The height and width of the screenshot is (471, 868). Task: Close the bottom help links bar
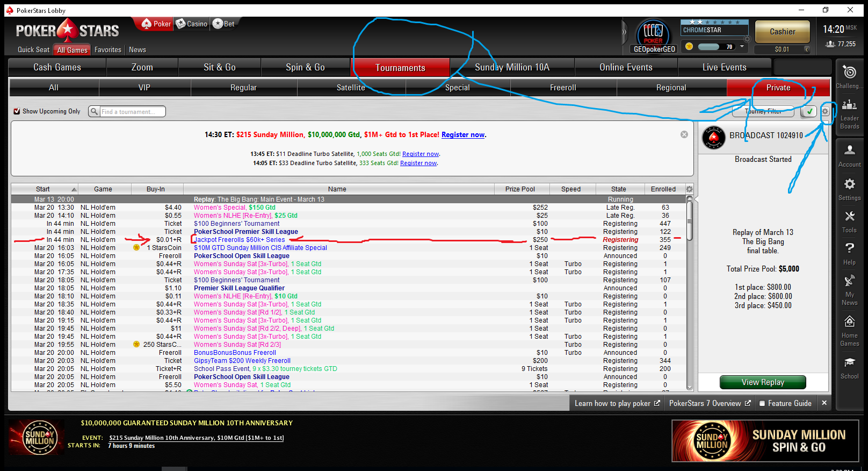(824, 403)
